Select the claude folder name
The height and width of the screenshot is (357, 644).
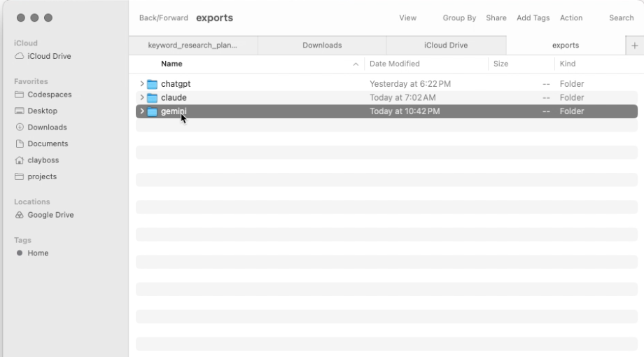174,97
